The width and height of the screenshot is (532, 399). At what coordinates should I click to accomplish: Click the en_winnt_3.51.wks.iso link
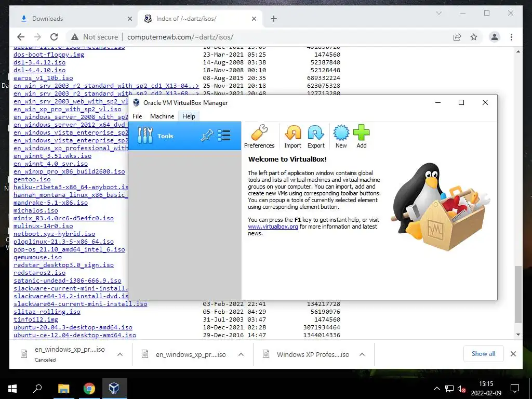point(52,156)
